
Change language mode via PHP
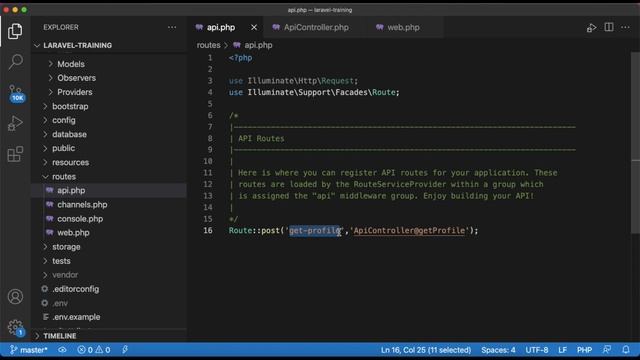pyautogui.click(x=584, y=350)
